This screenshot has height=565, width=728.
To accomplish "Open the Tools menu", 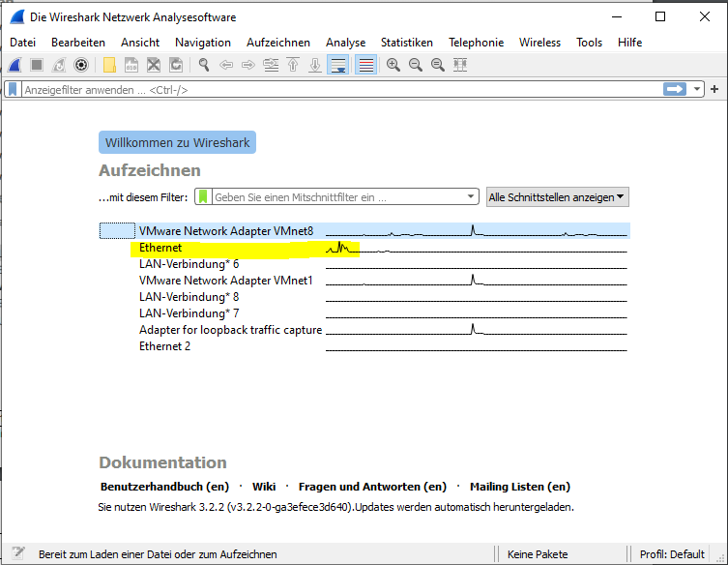I will click(x=589, y=43).
